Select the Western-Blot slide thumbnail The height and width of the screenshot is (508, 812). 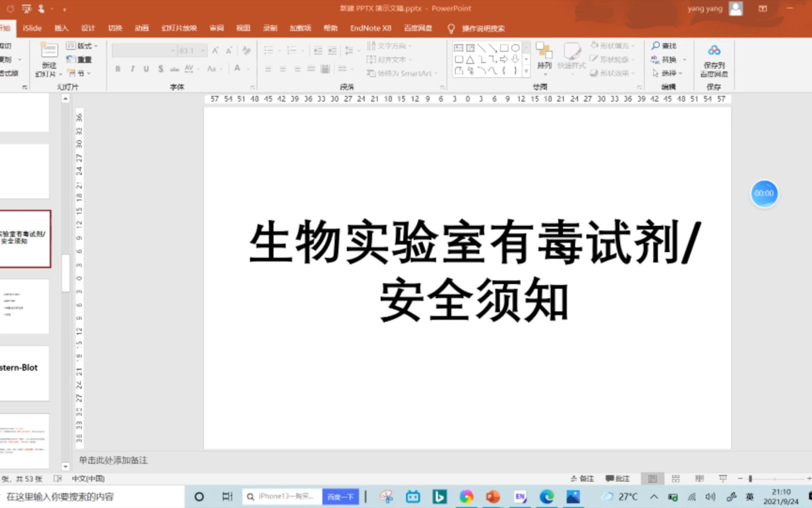(x=23, y=372)
